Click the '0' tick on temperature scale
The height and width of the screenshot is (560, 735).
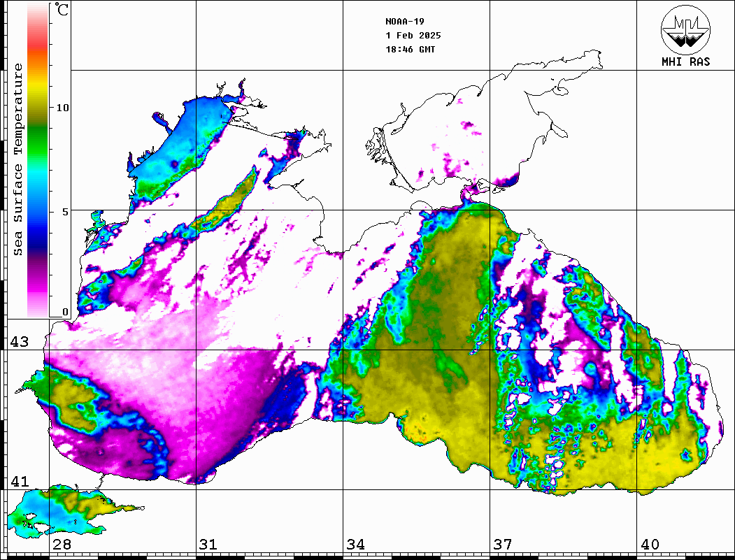[65, 312]
